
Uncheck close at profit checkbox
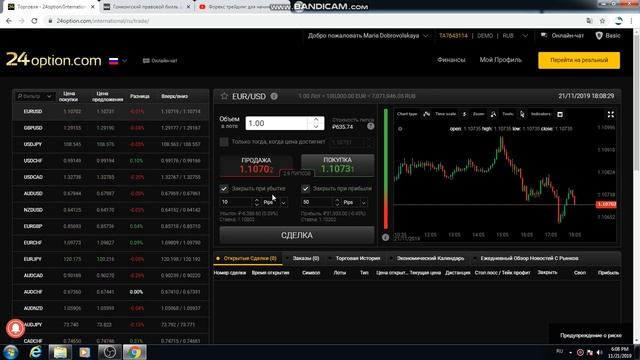pos(305,189)
